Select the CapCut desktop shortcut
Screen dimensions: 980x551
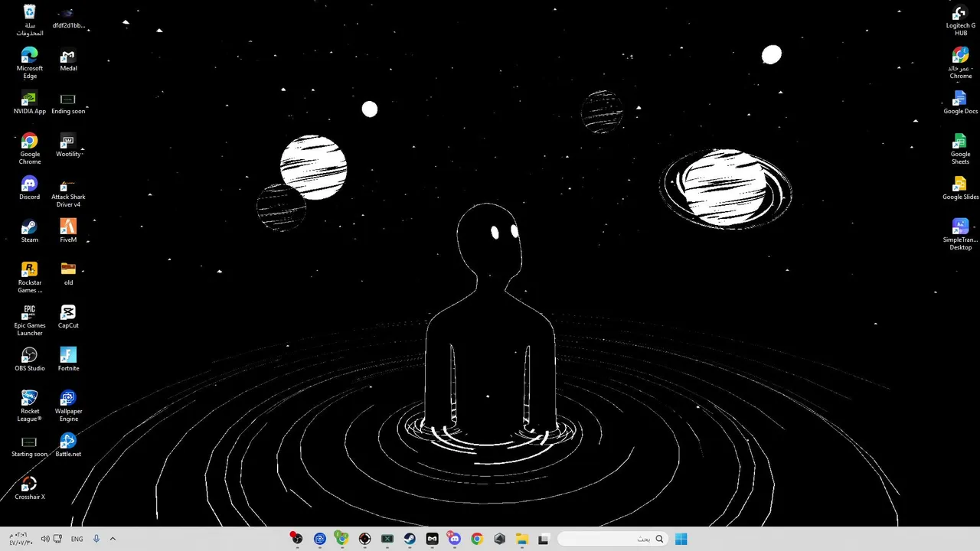click(x=68, y=318)
